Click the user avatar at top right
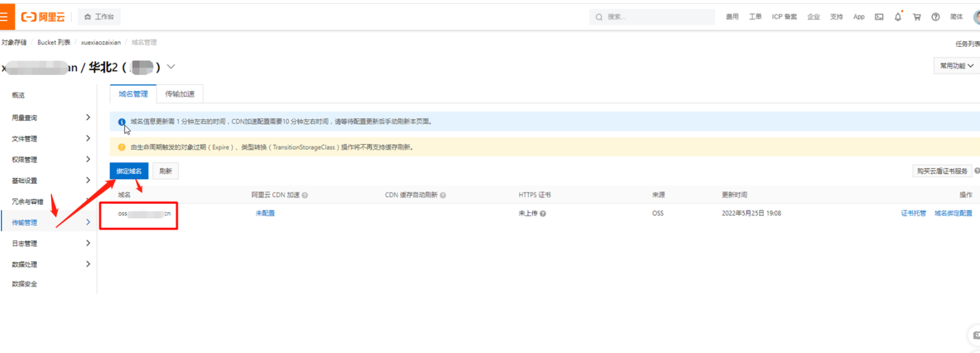The height and width of the screenshot is (353, 980). click(976, 16)
